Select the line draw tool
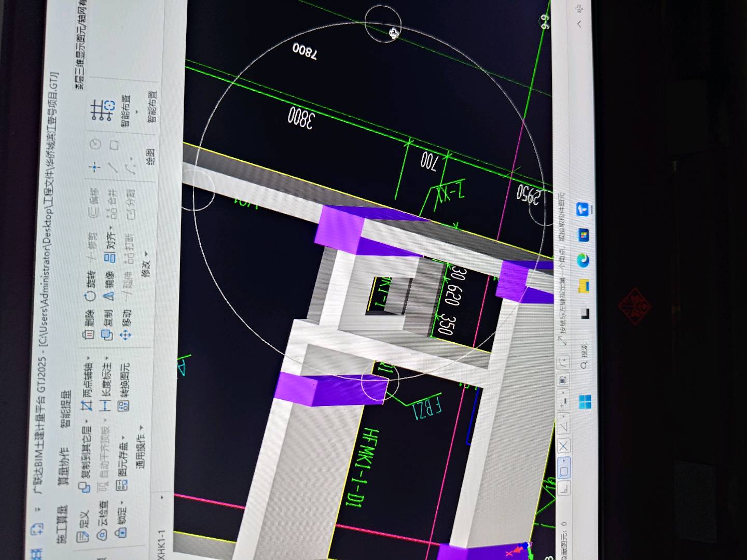747x560 pixels. point(113,167)
